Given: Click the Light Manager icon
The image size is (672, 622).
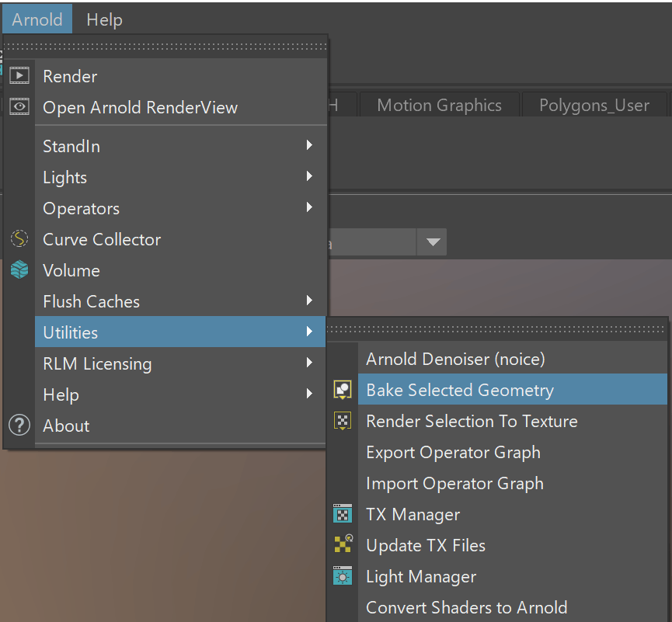Looking at the screenshot, I should click(343, 576).
